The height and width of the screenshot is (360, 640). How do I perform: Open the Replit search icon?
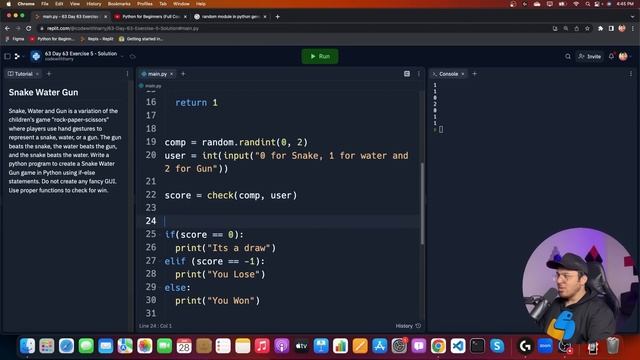(568, 56)
